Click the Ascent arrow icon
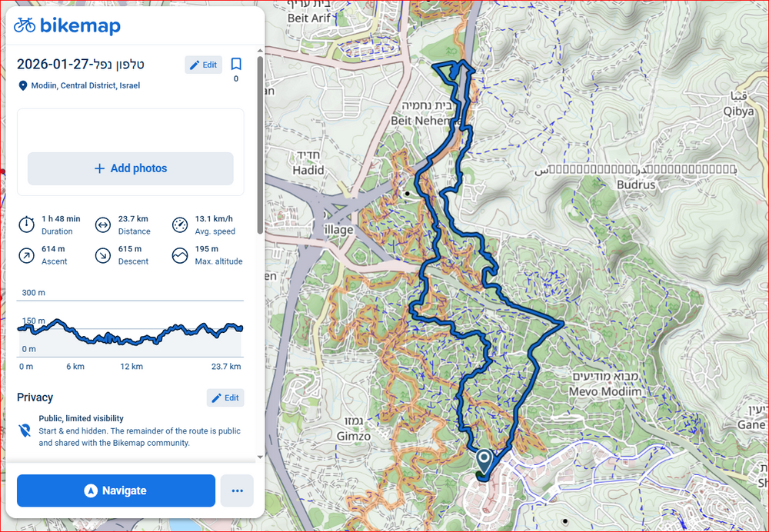The width and height of the screenshot is (769, 532). pyautogui.click(x=27, y=255)
